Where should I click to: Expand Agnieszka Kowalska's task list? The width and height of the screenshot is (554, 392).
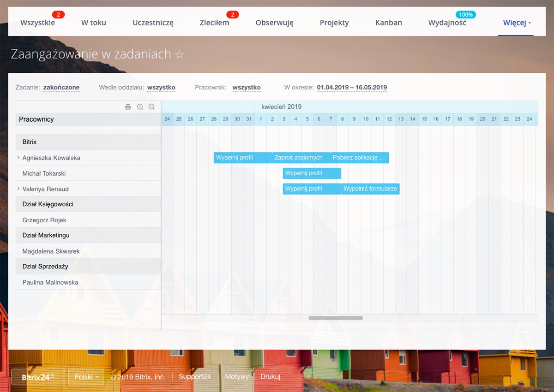(18, 158)
